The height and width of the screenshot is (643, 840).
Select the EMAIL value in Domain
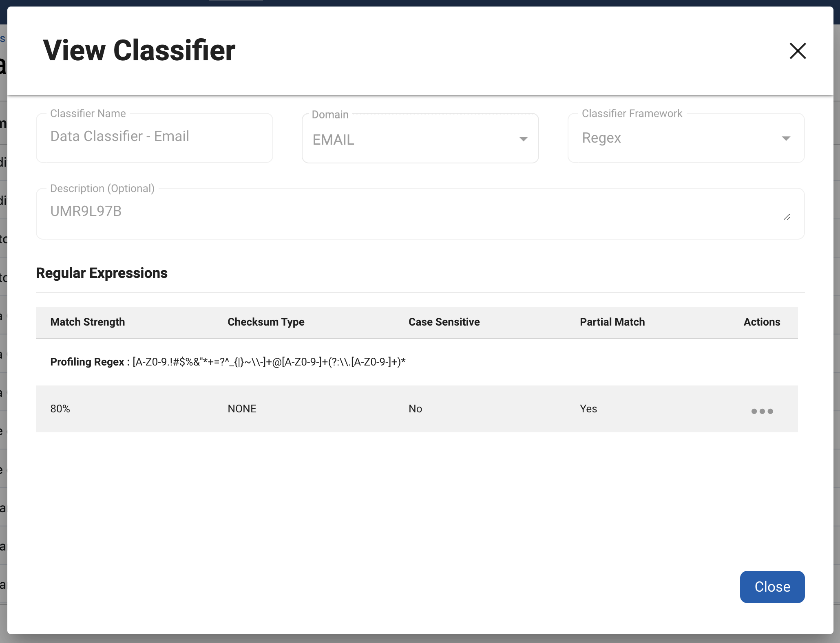333,139
